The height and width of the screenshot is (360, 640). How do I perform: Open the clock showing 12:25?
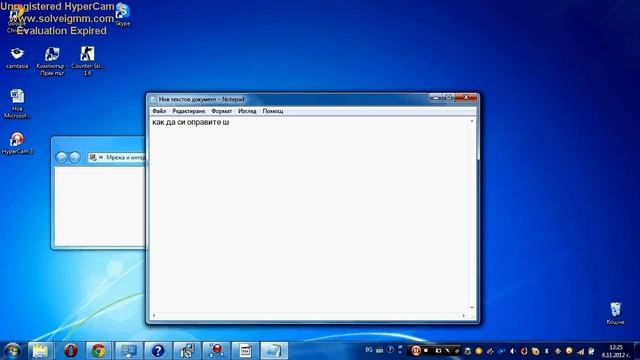[616, 351]
